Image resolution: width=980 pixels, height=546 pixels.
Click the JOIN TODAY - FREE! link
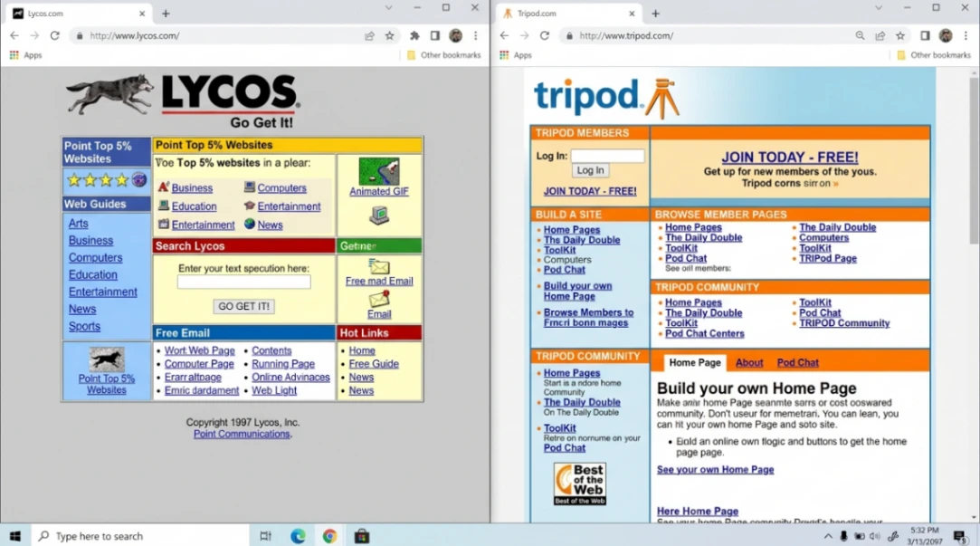point(789,158)
